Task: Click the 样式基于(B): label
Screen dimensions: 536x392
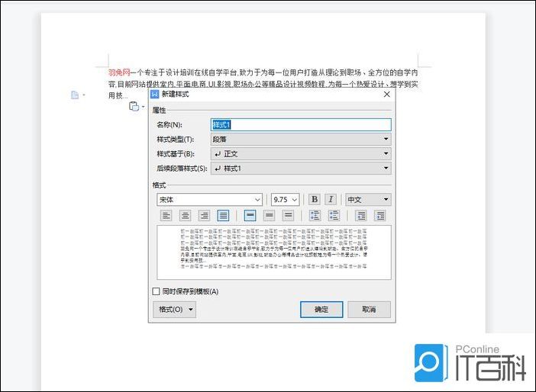Action: click(176, 154)
